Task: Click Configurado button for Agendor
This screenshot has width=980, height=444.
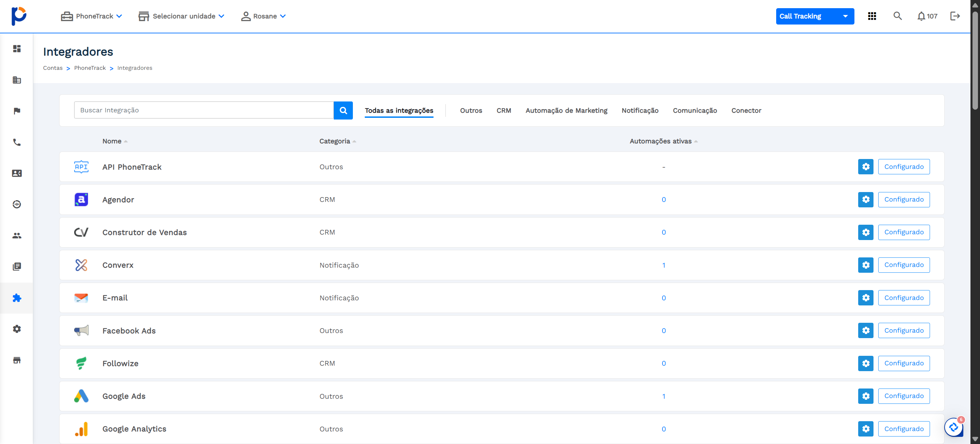Action: point(903,200)
